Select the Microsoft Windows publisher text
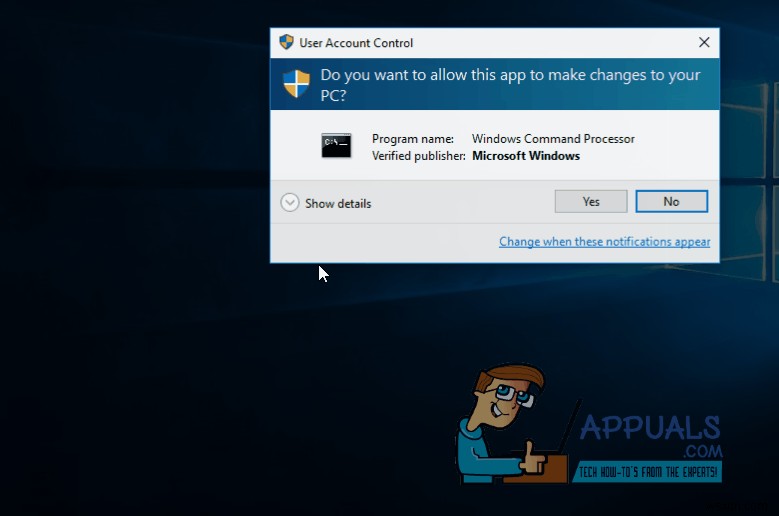The image size is (779, 516). click(526, 156)
